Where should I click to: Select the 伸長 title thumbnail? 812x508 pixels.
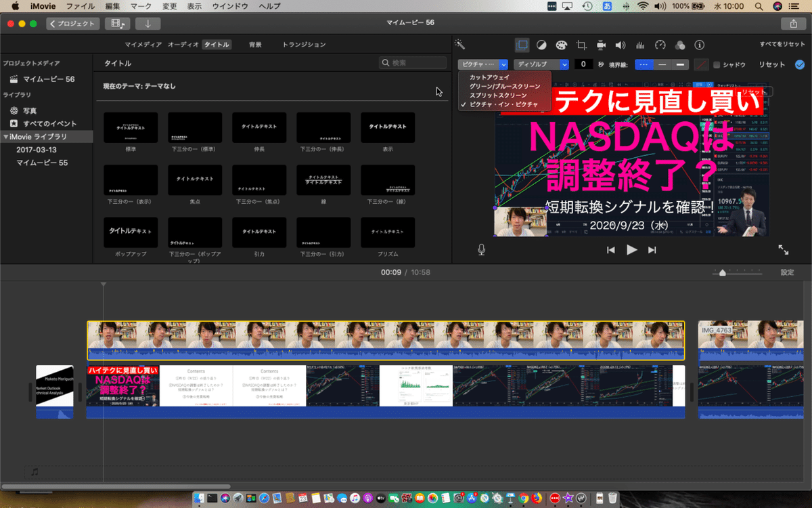(259, 127)
